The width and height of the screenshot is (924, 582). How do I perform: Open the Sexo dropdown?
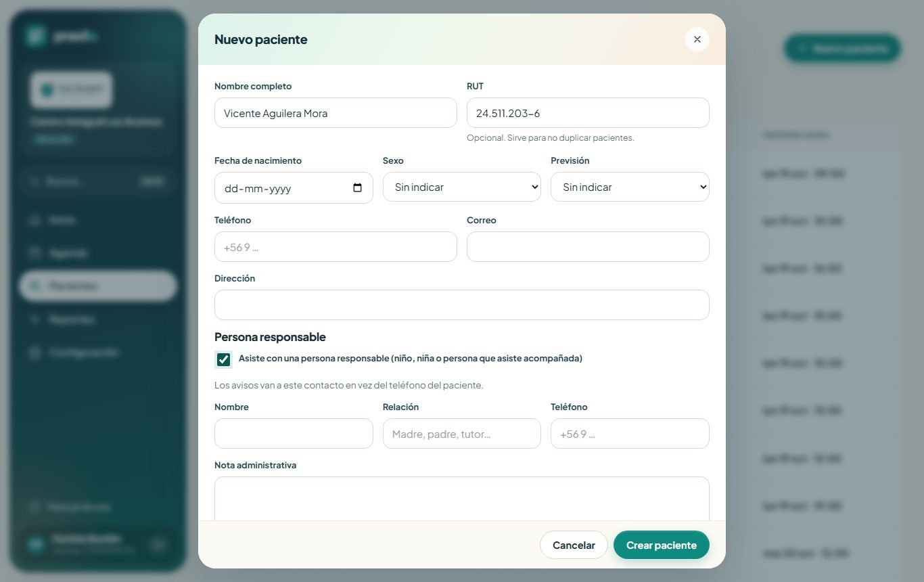pos(462,187)
